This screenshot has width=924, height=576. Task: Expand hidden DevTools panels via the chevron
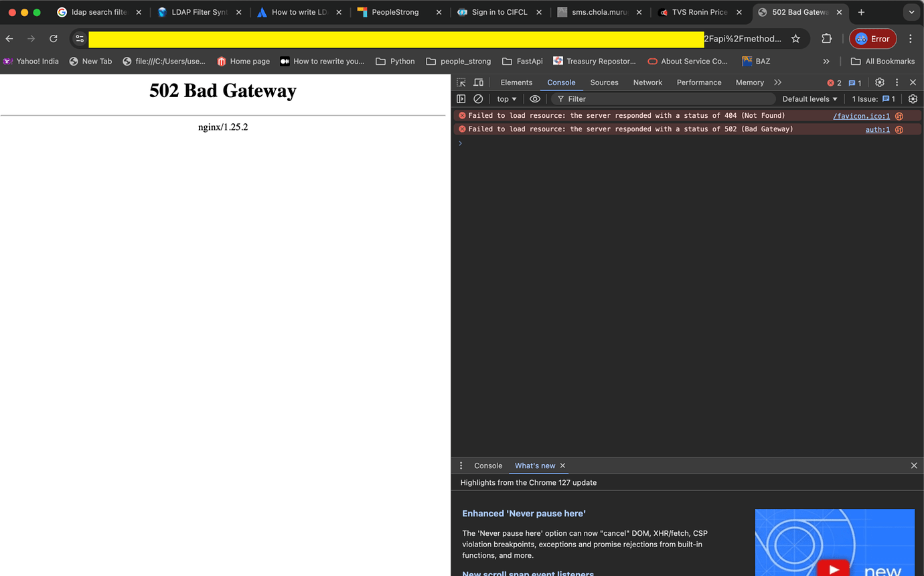pyautogui.click(x=777, y=82)
